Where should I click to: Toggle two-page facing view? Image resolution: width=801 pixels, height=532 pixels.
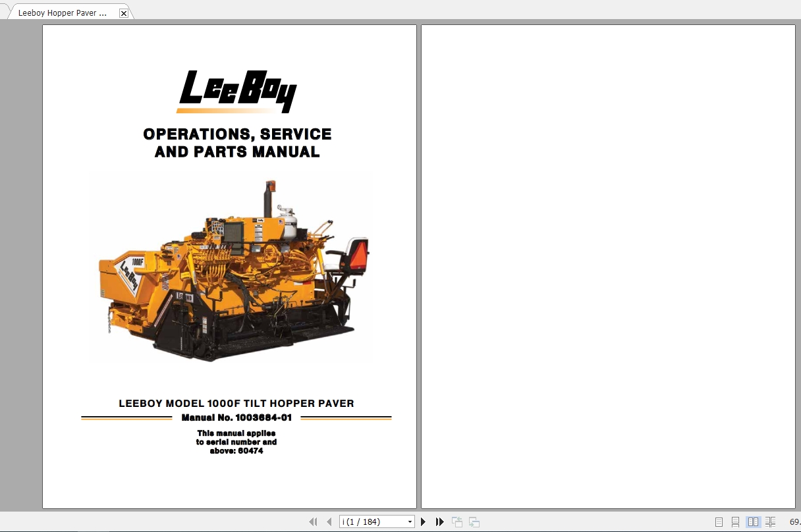[x=753, y=522]
